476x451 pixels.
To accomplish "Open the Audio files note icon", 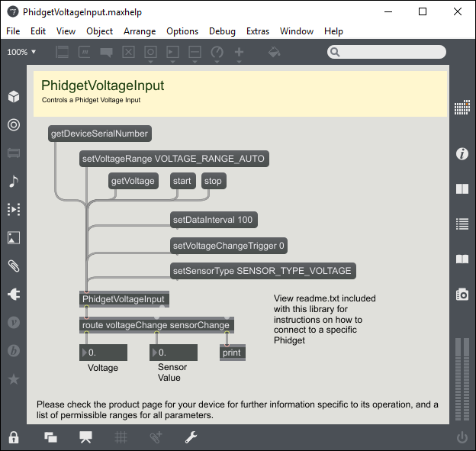I will pyautogui.click(x=14, y=182).
